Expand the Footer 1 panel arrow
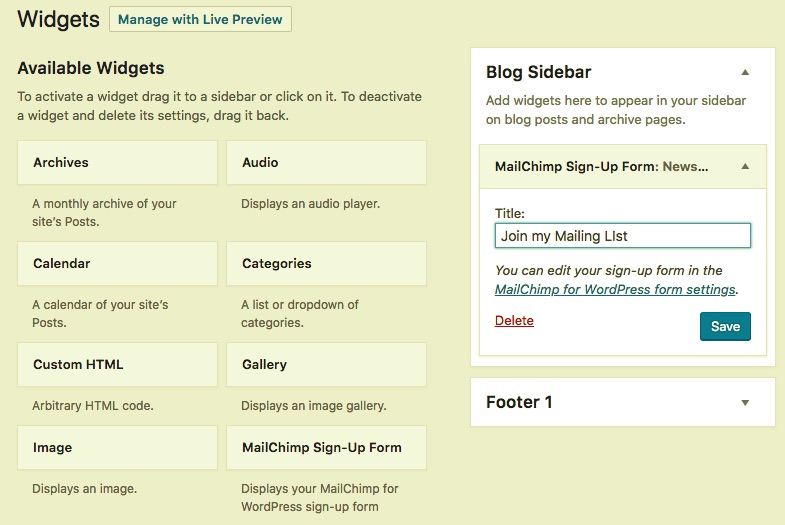Screen dimensions: 785x525 coord(745,402)
